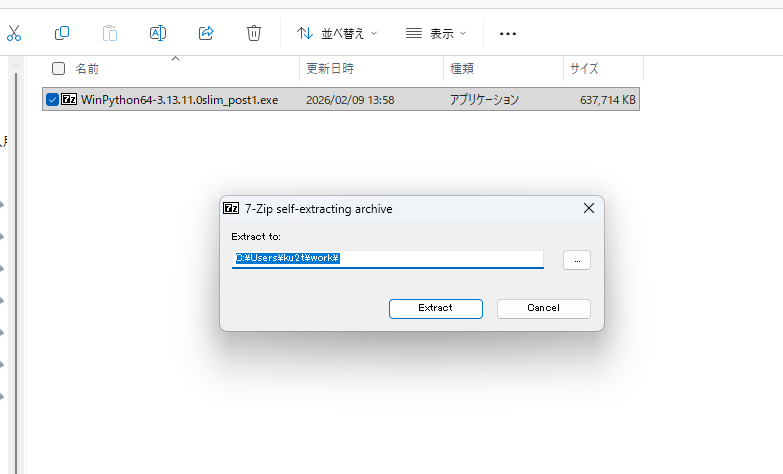Click the 7z icon in the dialog title bar
Image resolution: width=783 pixels, height=474 pixels.
tap(231, 208)
